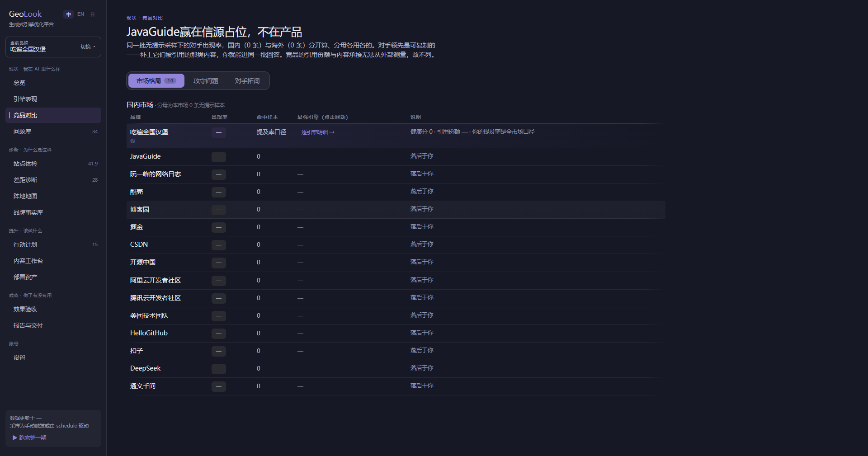Click the 最强引擎（点击联动）column header
This screenshot has width=868, height=456.
[323, 117]
